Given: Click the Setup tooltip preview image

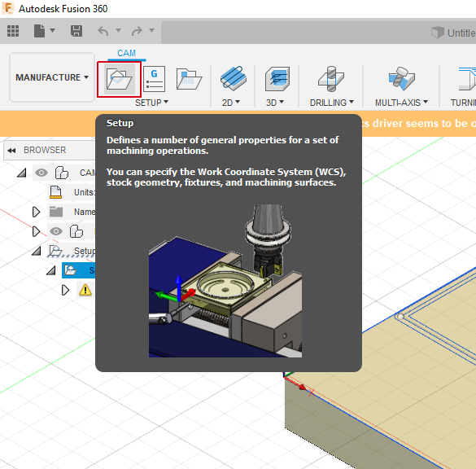Looking at the screenshot, I should click(x=225, y=281).
